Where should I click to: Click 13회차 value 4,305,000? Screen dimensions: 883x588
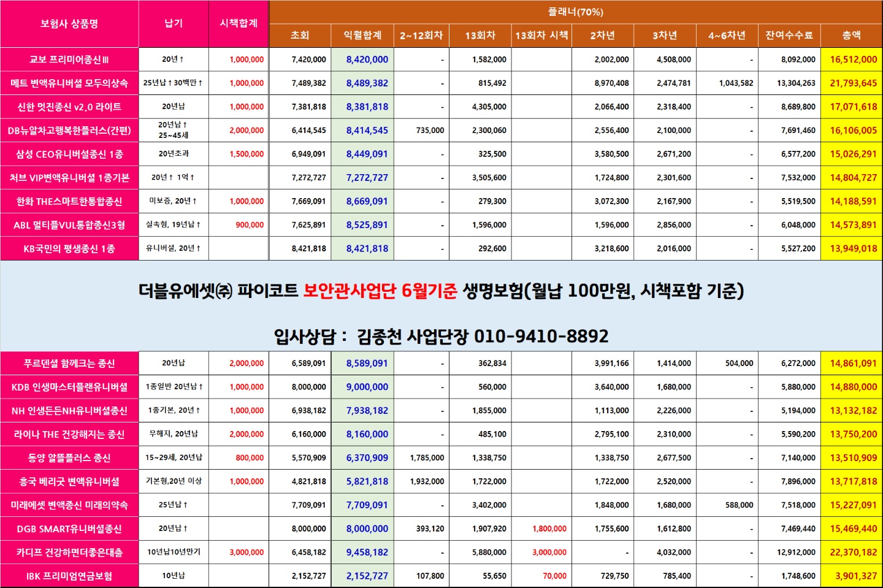point(489,107)
